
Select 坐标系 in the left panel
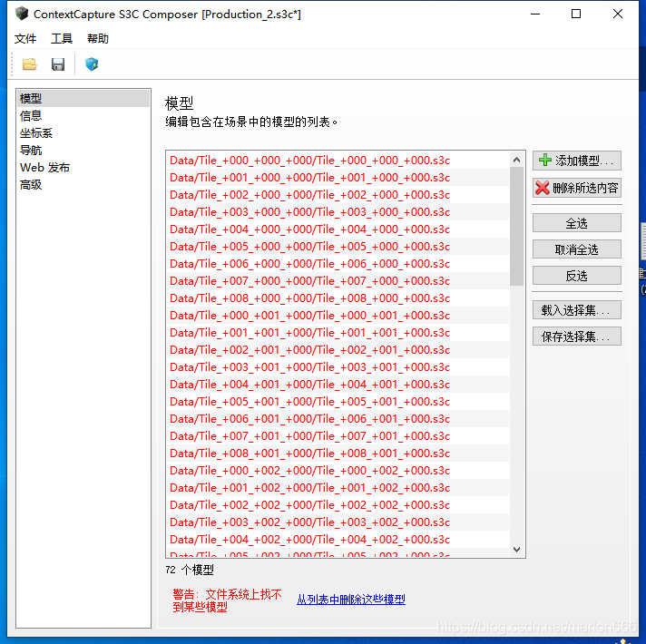click(x=83, y=133)
